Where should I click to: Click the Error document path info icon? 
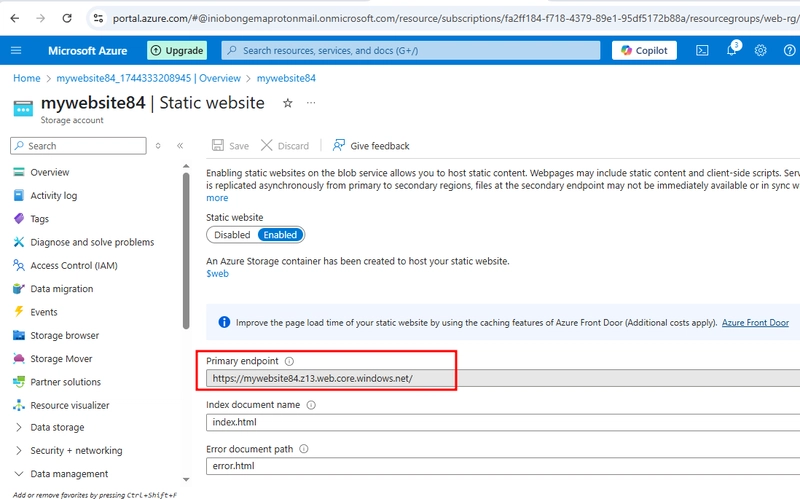(x=304, y=449)
